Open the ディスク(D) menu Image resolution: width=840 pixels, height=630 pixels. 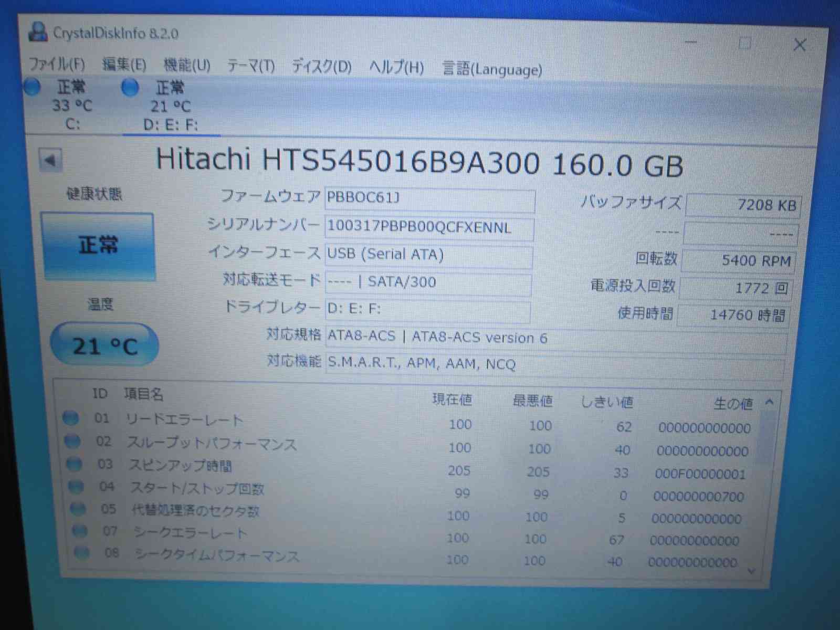tap(321, 67)
